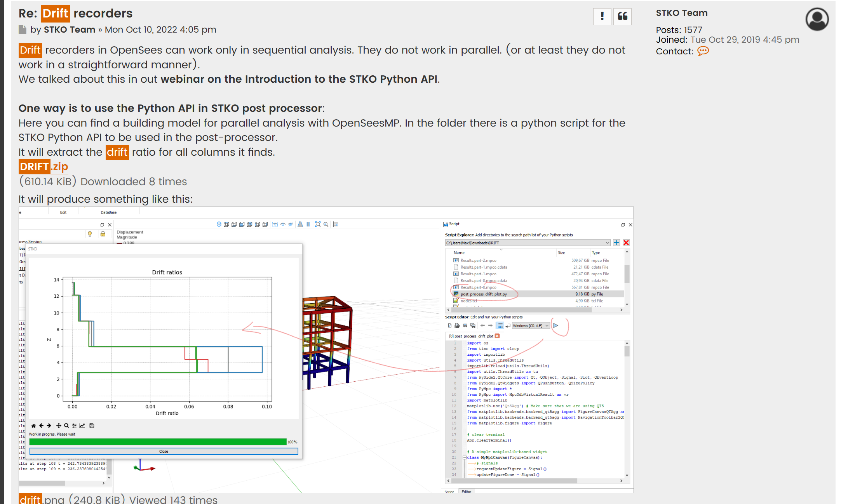Click the right arrow in the script editor toolbar

click(490, 326)
